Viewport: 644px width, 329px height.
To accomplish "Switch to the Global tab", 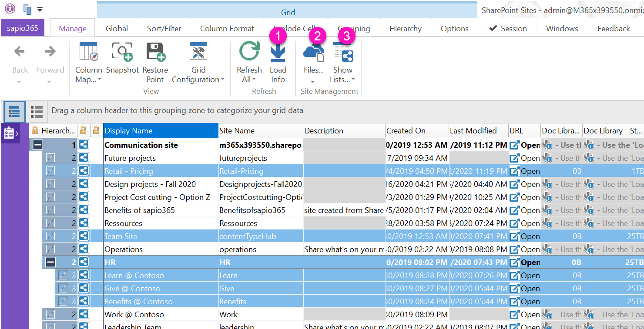I will click(x=117, y=28).
